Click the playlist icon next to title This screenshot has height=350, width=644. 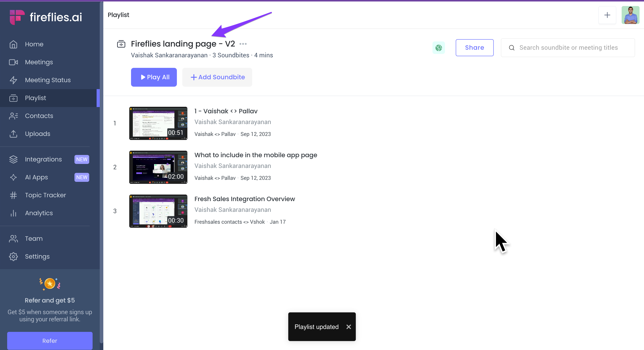[121, 44]
